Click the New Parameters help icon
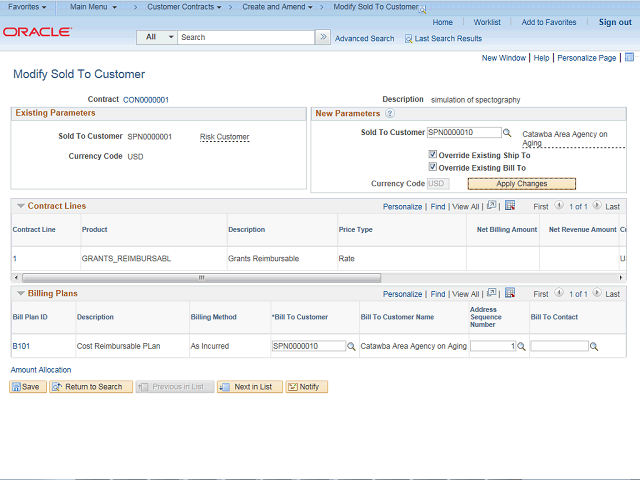 [x=390, y=113]
